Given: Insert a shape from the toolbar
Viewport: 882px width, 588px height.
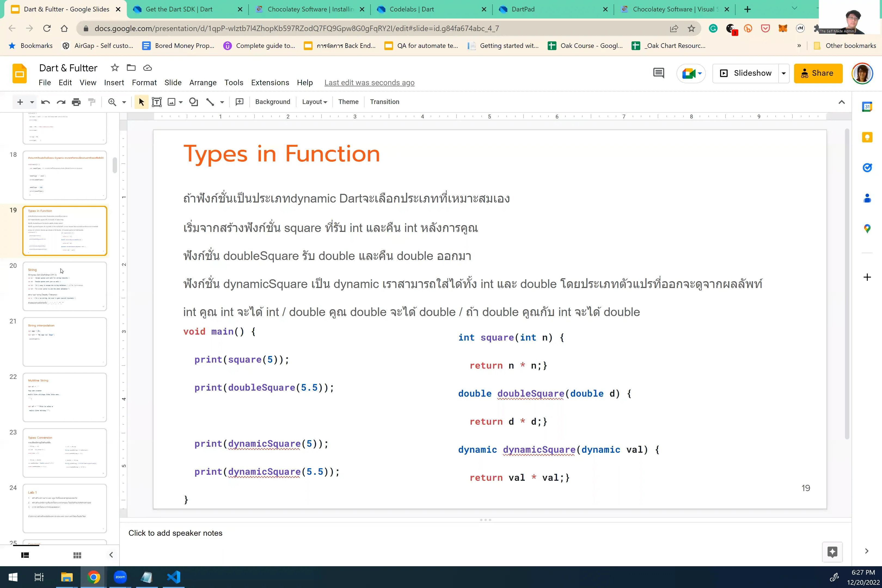Looking at the screenshot, I should [194, 102].
